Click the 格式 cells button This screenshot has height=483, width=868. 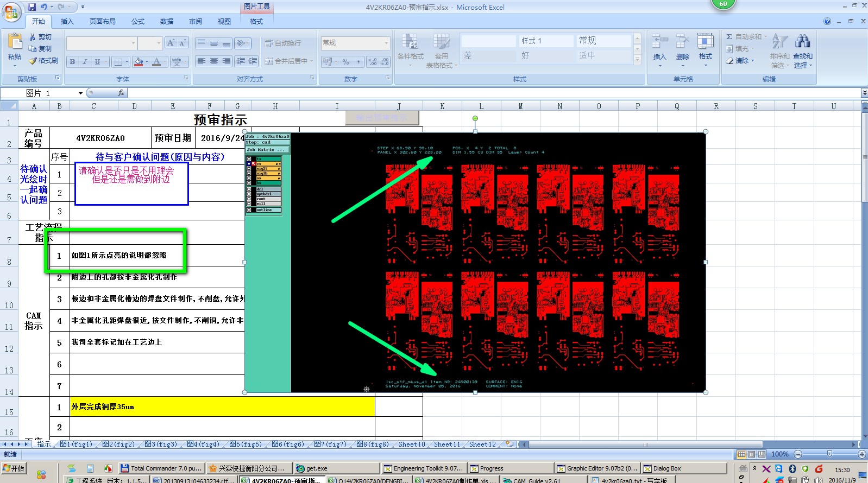click(706, 50)
